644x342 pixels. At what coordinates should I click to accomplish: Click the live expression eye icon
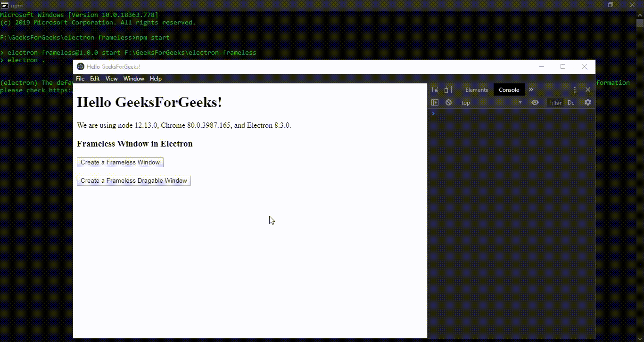pyautogui.click(x=535, y=102)
